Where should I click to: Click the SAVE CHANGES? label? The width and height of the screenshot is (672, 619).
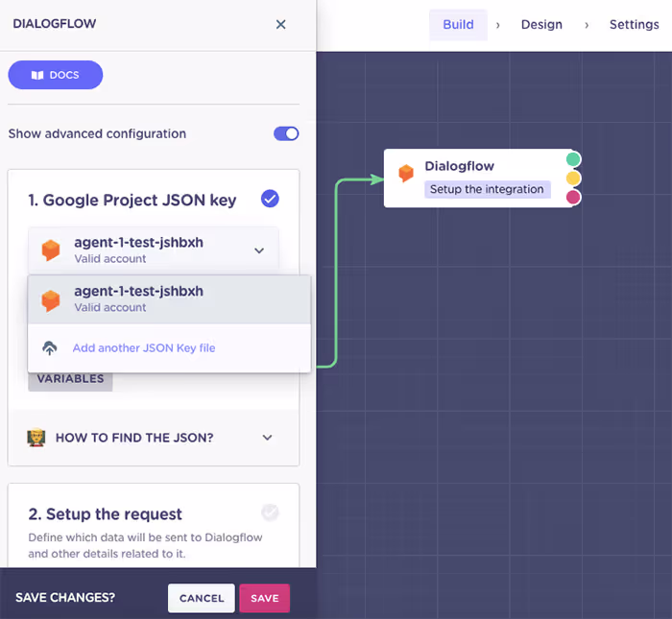point(65,598)
